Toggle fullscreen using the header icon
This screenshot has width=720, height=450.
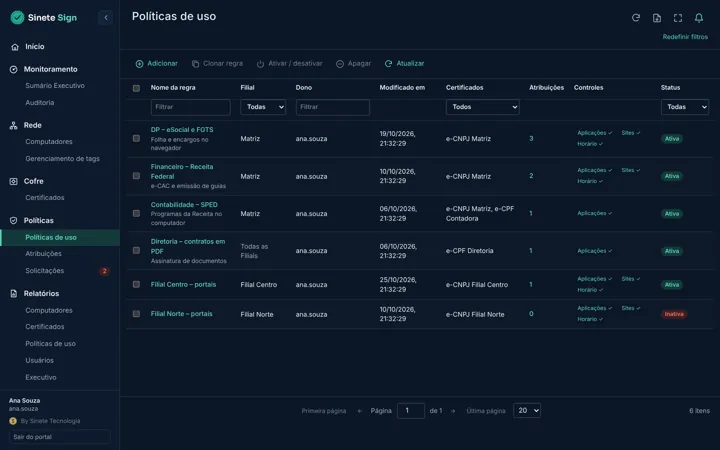point(678,18)
